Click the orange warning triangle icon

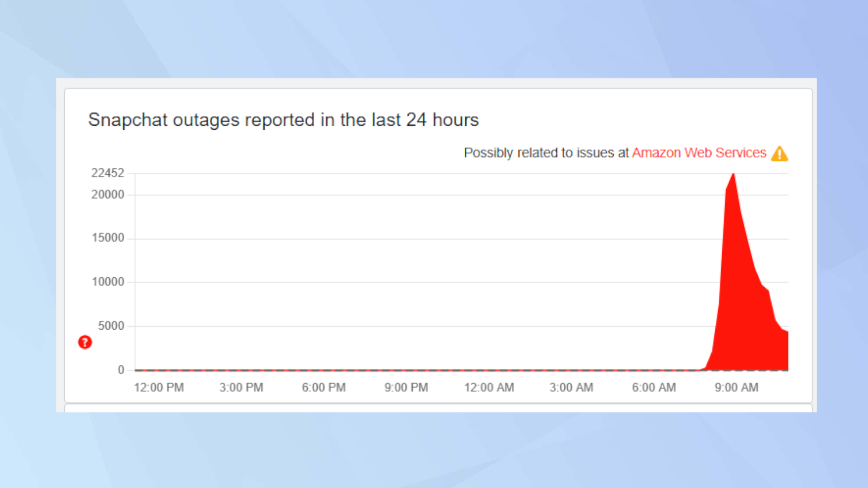click(779, 154)
